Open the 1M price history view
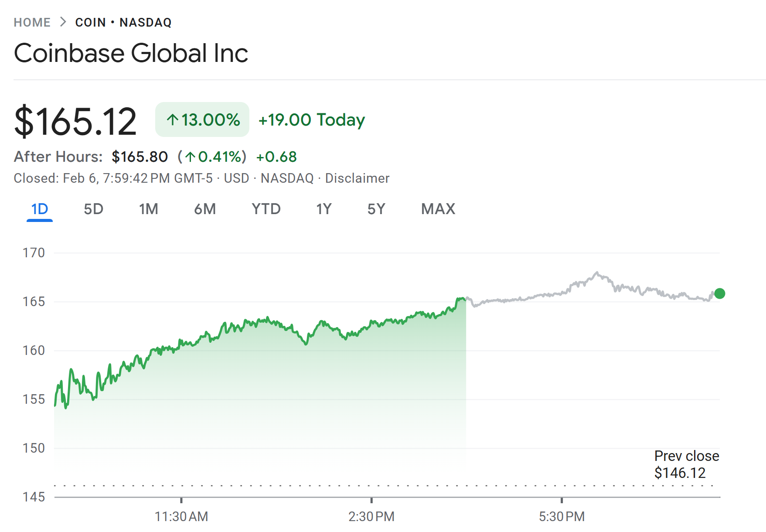The image size is (766, 532). click(x=149, y=209)
